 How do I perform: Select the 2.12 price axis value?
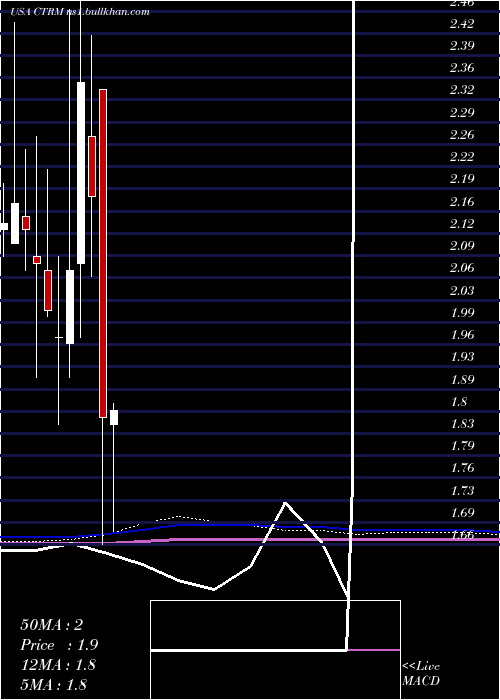coord(461,224)
